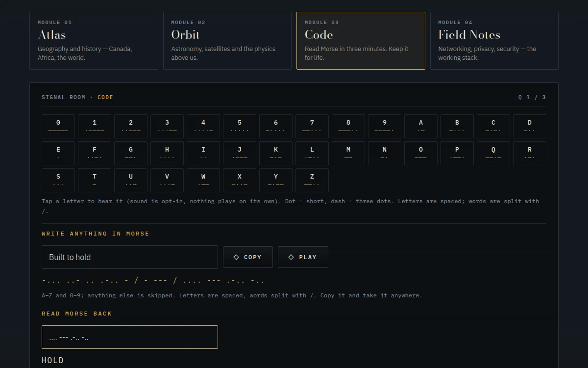Image resolution: width=588 pixels, height=368 pixels.
Task: Tap the letter M Morse key
Action: pyautogui.click(x=348, y=153)
